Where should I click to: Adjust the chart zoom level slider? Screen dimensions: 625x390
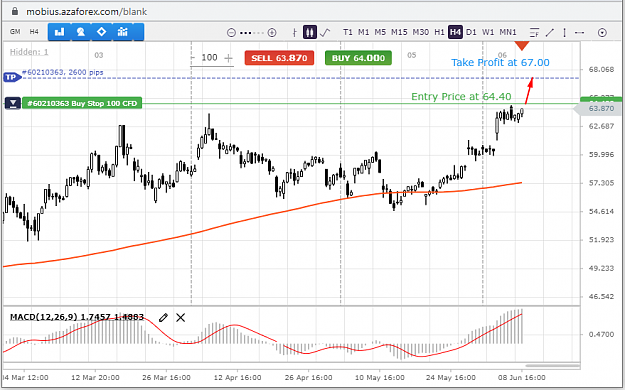[252, 33]
